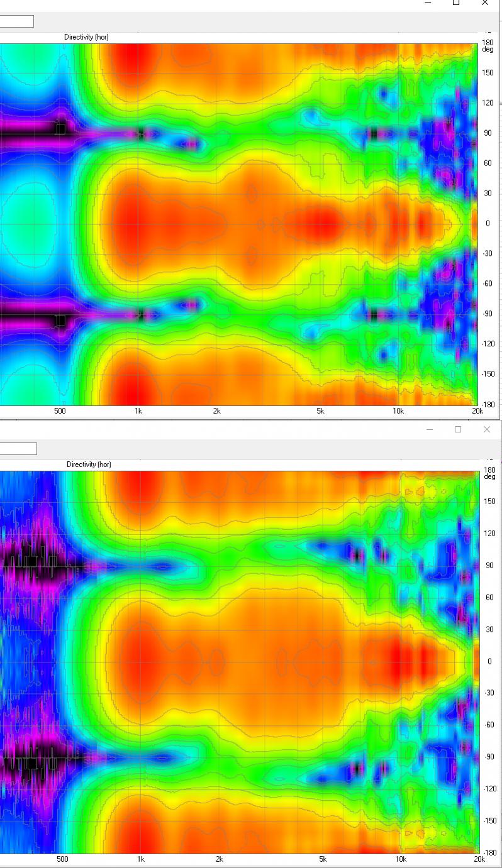This screenshot has width=502, height=868.
Task: Click the -180 degree label on the lower plot
Action: coord(491,852)
